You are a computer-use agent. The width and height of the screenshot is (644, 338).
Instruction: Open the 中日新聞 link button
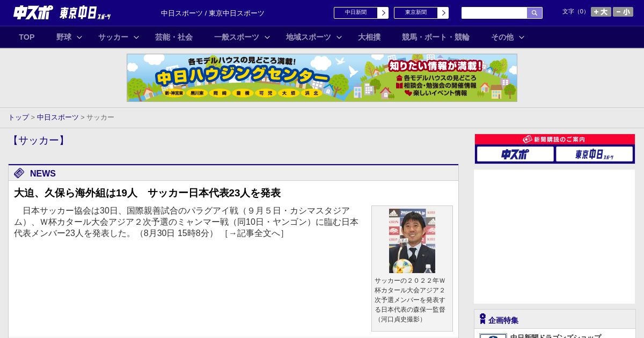(361, 13)
